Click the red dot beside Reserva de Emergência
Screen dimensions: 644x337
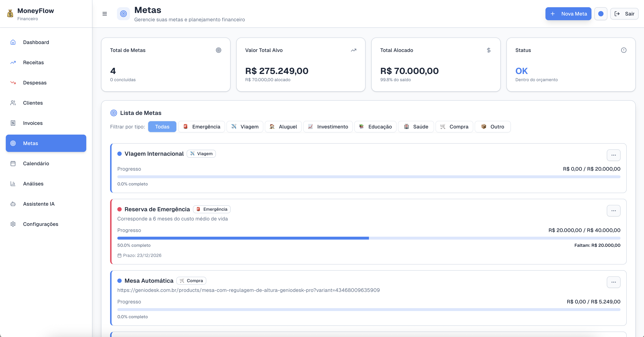119,209
